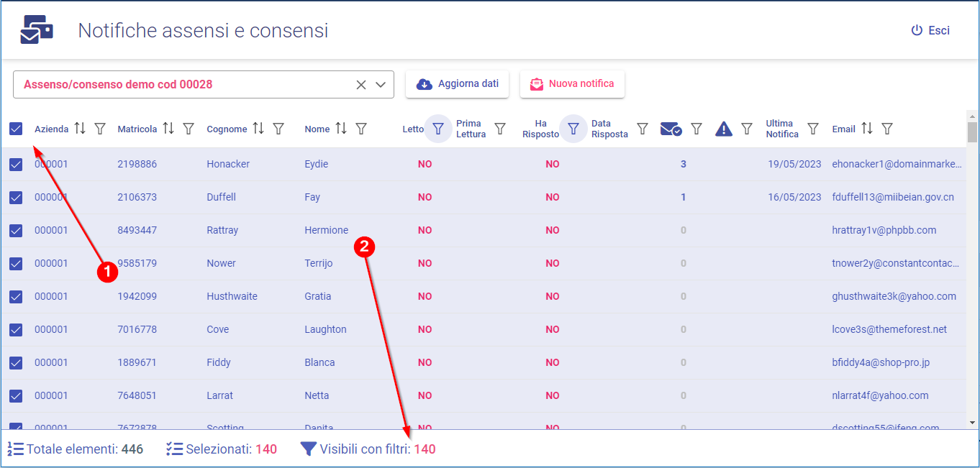Click the Nuova notifica button
980x468 pixels.
(x=572, y=84)
